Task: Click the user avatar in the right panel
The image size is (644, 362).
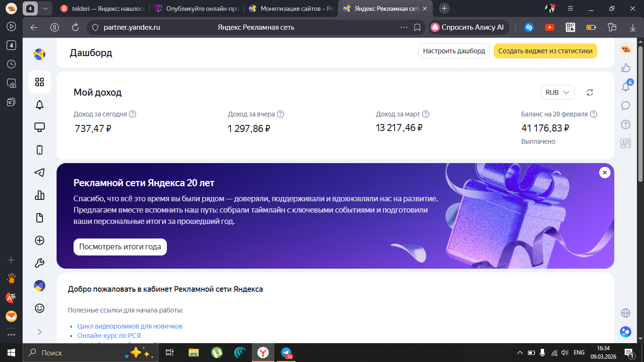Action: click(x=626, y=49)
